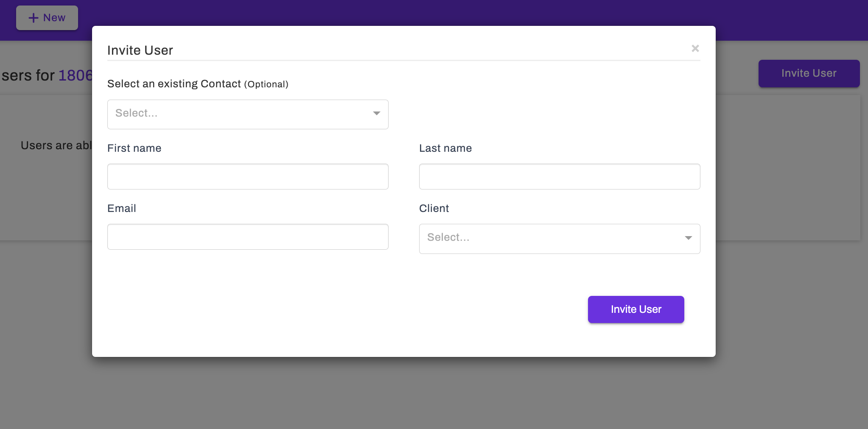Click the plus icon beside New

click(34, 18)
